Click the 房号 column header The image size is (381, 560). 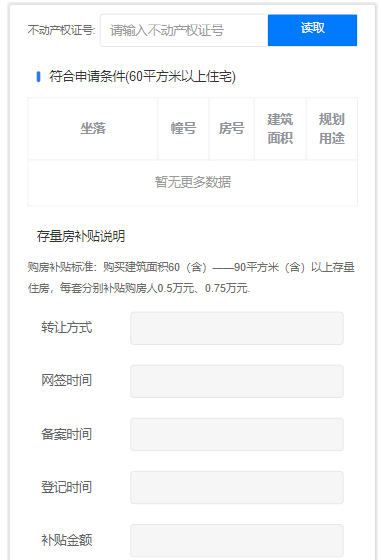click(x=232, y=129)
